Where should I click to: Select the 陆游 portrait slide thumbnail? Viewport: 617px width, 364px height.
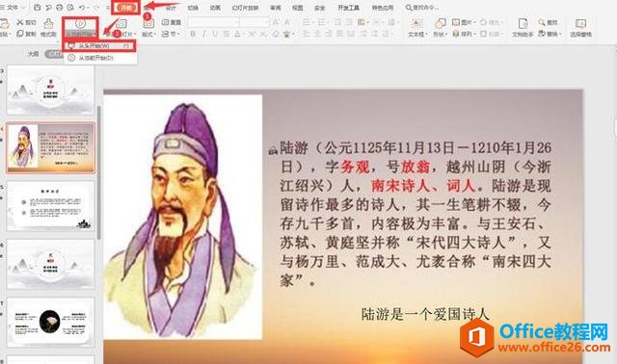[51, 147]
